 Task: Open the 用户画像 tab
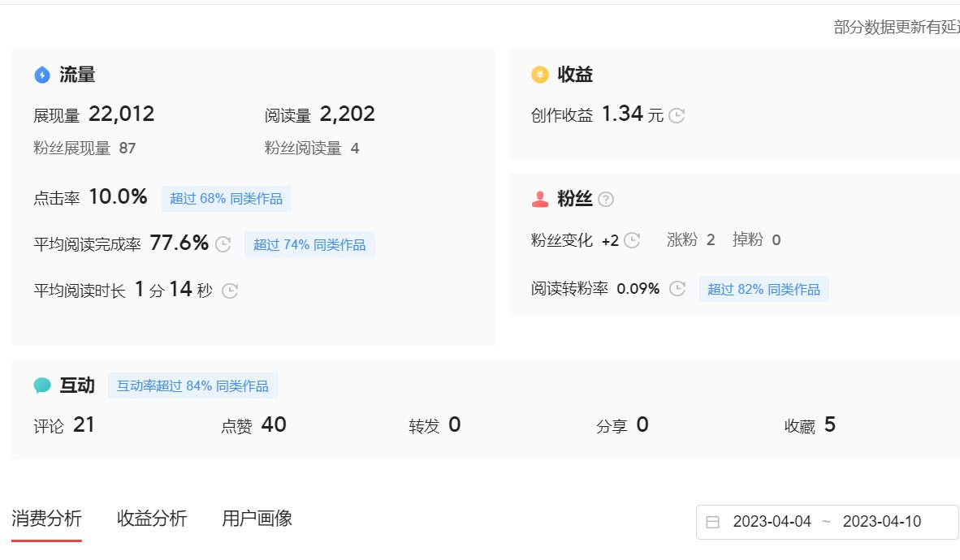click(258, 517)
